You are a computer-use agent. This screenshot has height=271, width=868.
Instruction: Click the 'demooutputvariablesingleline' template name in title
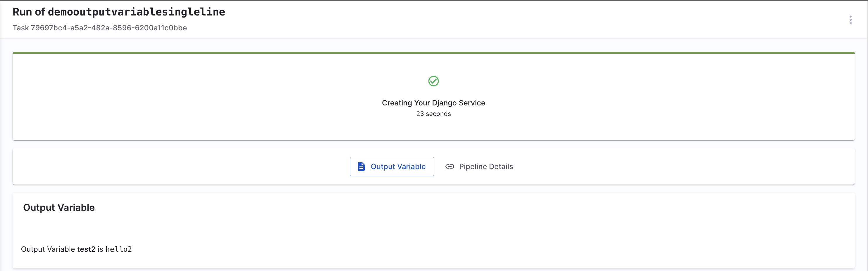tap(136, 12)
